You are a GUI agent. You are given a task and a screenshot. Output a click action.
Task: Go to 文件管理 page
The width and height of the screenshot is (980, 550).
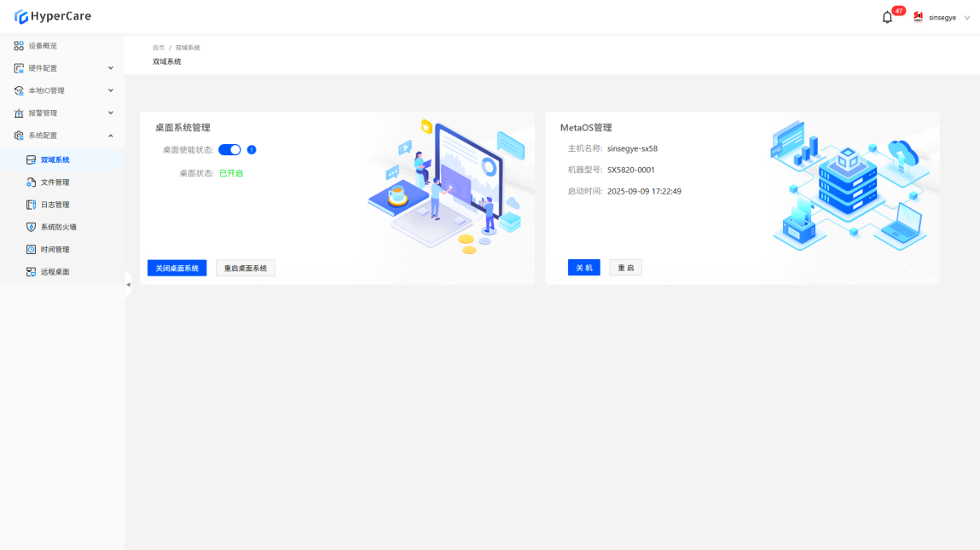[x=62, y=182]
